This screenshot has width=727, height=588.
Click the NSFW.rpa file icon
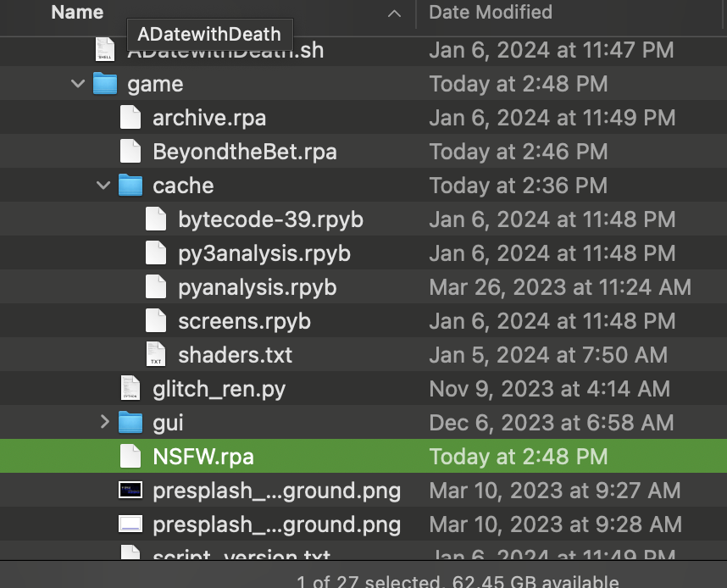[x=130, y=457]
